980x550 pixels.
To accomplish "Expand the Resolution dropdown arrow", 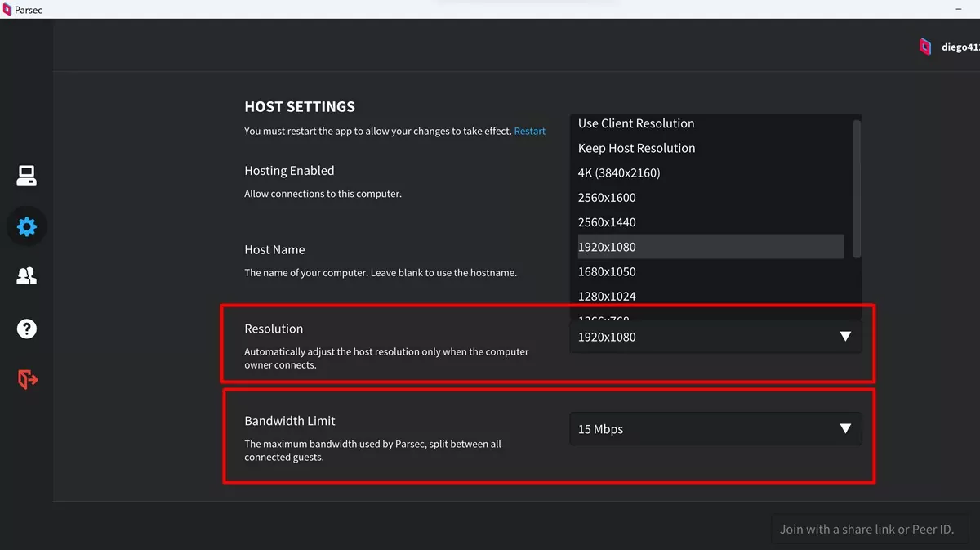I will tap(845, 337).
